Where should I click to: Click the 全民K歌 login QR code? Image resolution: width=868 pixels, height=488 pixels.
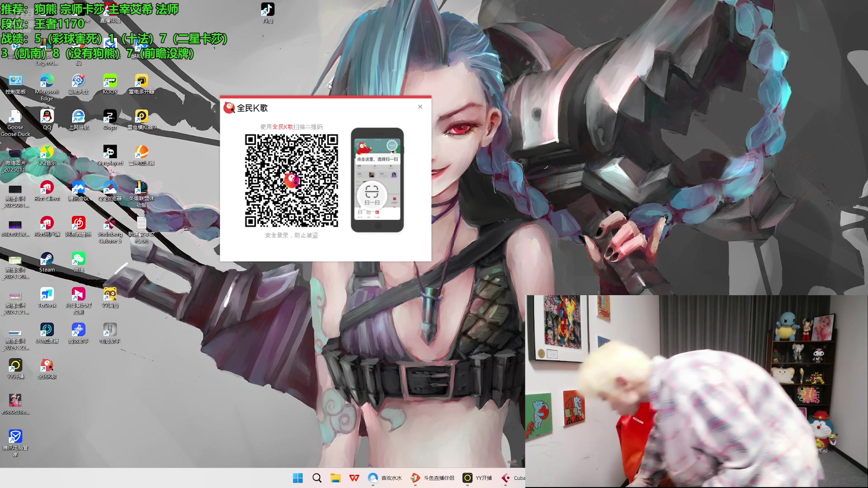[x=292, y=180]
